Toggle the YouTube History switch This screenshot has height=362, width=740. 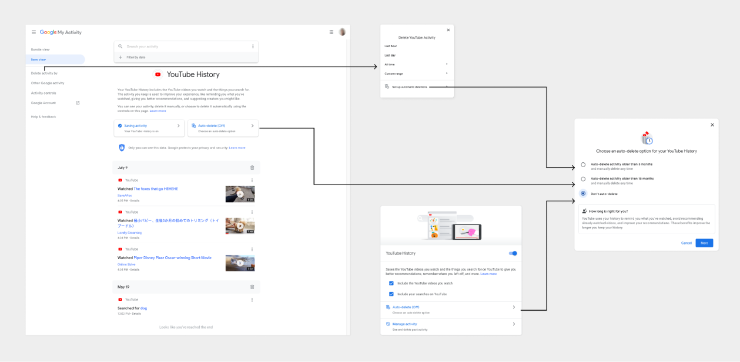513,253
